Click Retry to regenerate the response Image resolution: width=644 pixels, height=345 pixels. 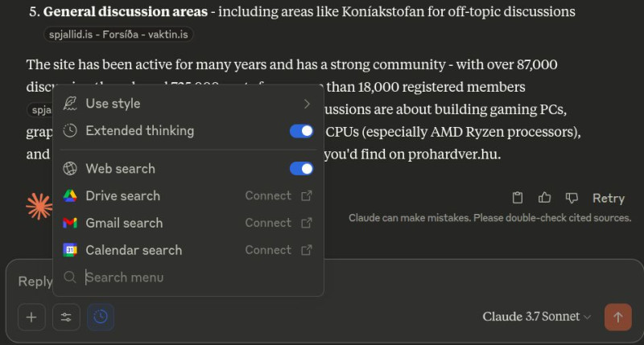[608, 198]
